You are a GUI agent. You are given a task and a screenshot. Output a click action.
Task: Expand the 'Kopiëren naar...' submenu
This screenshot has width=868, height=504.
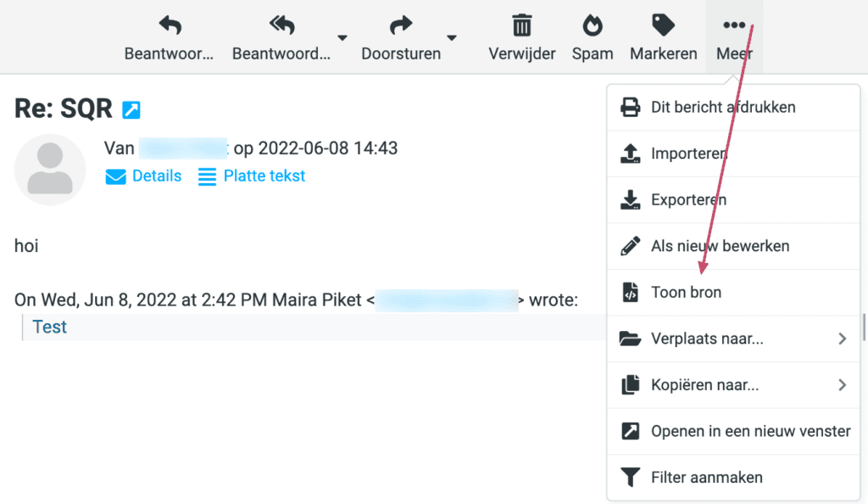click(734, 384)
